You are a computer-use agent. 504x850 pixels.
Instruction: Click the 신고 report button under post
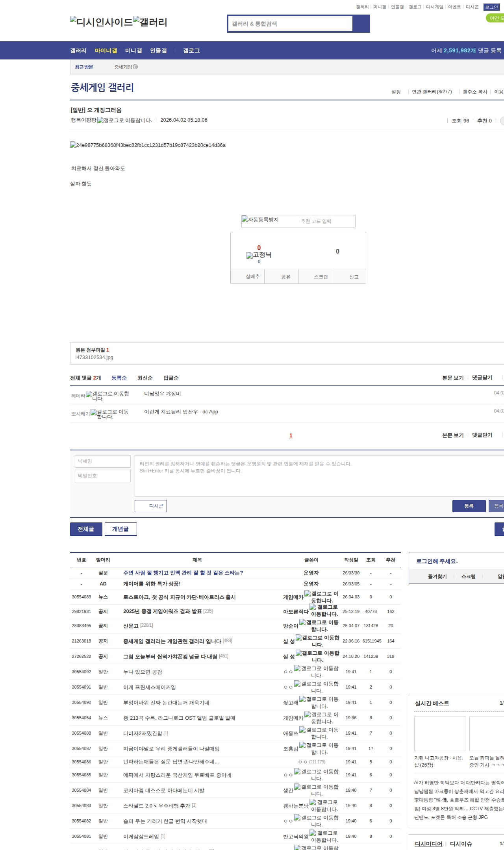point(354,277)
